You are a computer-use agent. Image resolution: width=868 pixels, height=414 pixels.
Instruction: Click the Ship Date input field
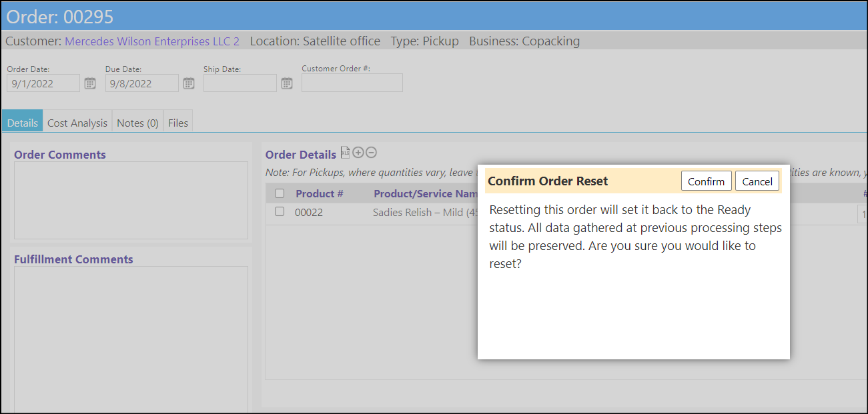coord(240,83)
